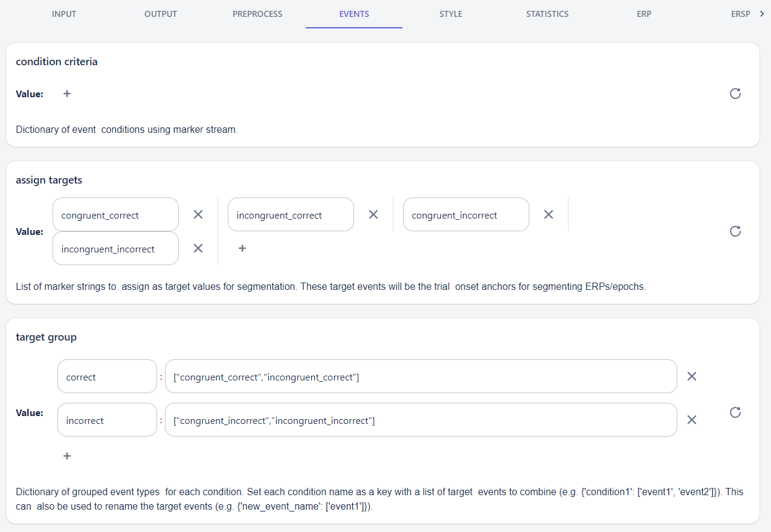Edit the incongruent_incorrect target field
Viewport: 771px width, 532px height.
tap(115, 248)
